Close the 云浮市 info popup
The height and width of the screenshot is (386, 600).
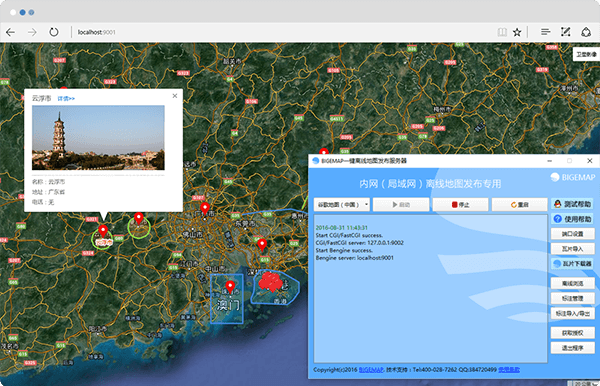pyautogui.click(x=175, y=96)
